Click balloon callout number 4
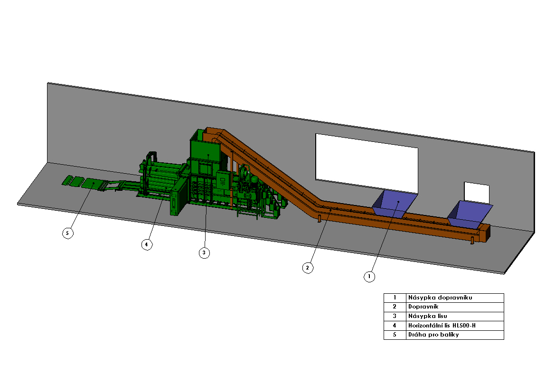 pos(147,244)
